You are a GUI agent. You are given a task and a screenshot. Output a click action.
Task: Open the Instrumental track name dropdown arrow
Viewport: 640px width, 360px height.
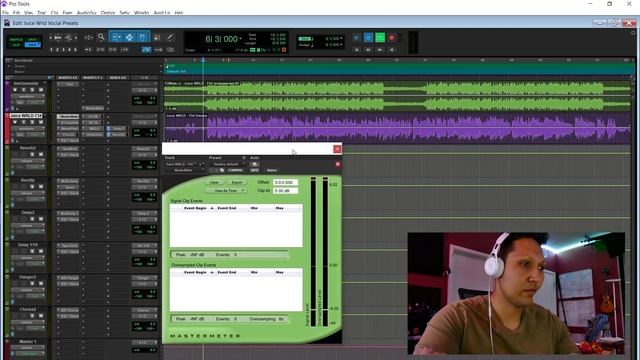(x=44, y=83)
